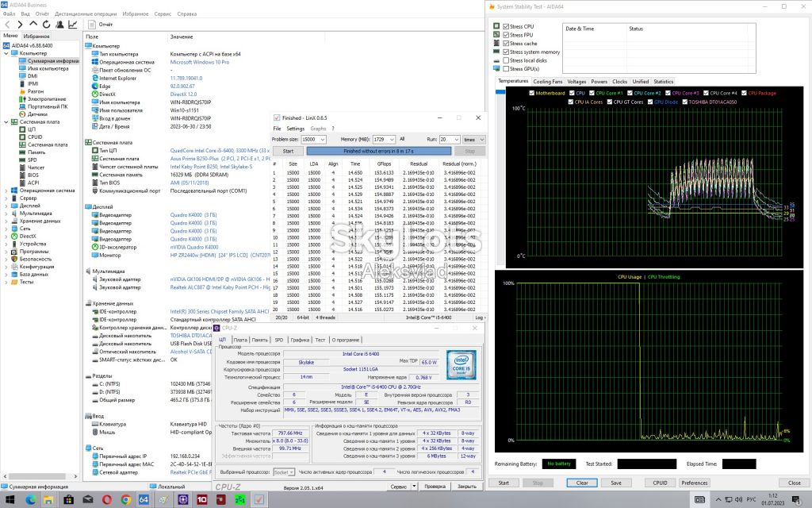Image resolution: width=812 pixels, height=508 pixels.
Task: Switch to Cooling Fans tab
Action: 547,82
